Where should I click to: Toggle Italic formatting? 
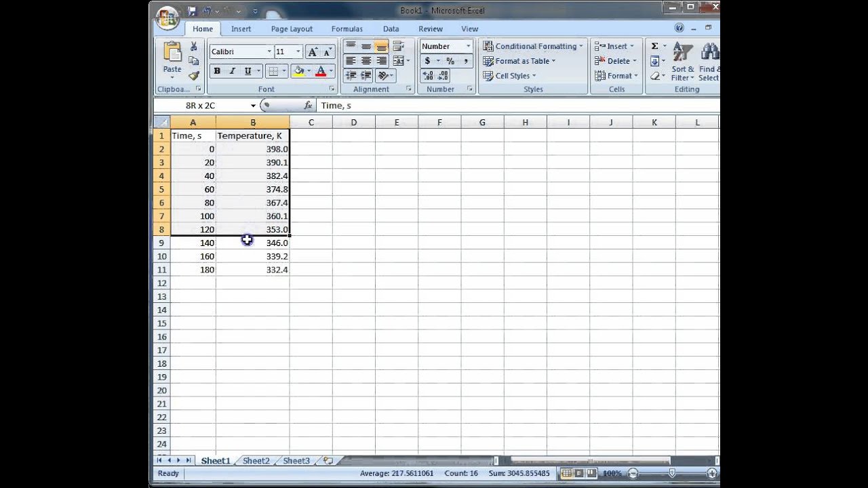(232, 71)
